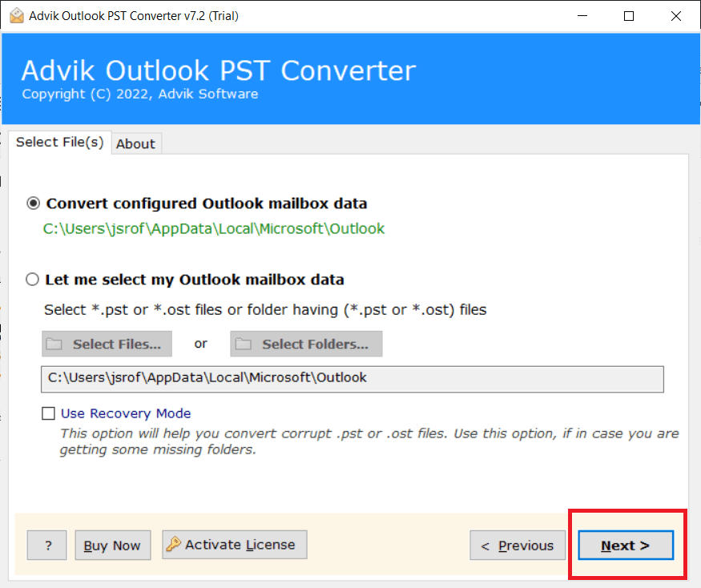This screenshot has width=701, height=588.
Task: Click the Select Folders... button
Action: pos(306,344)
